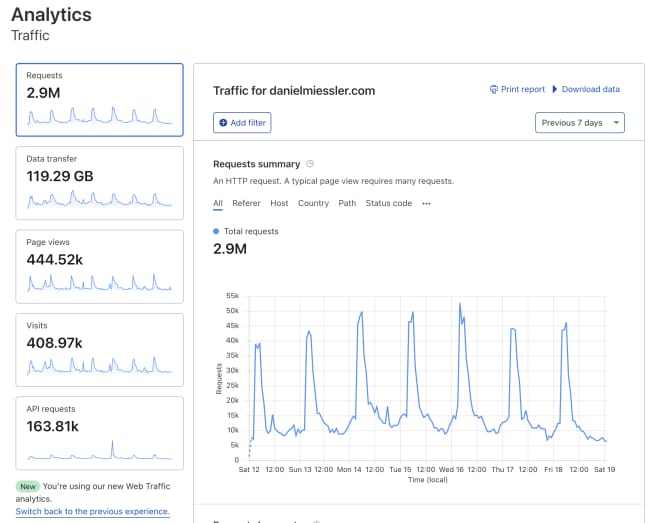Click the Mon 14 axis label
This screenshot has width=650, height=523.
349,470
